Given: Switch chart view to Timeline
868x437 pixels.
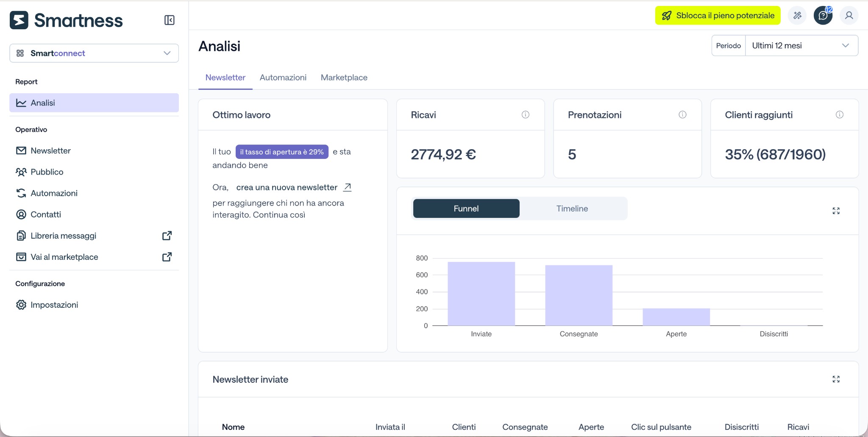Looking at the screenshot, I should point(572,209).
